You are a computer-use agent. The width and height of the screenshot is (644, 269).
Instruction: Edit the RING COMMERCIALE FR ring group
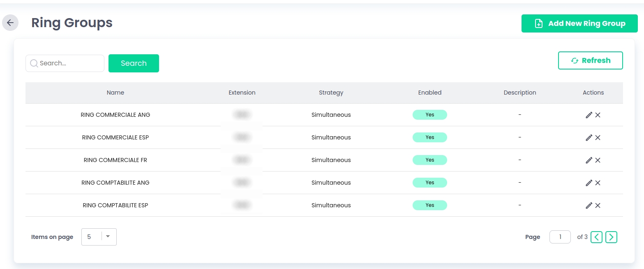click(589, 160)
